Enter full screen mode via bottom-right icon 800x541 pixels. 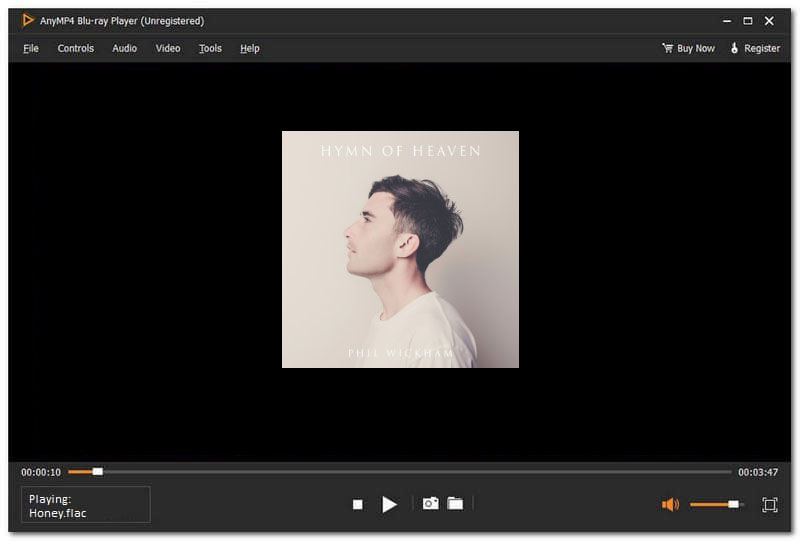(769, 505)
